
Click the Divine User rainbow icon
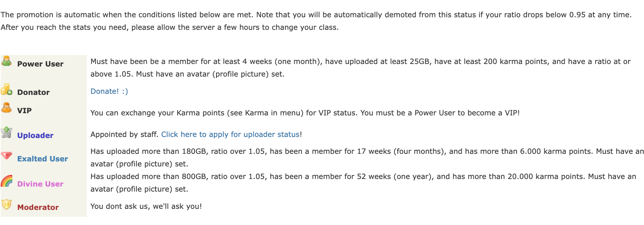point(6,181)
